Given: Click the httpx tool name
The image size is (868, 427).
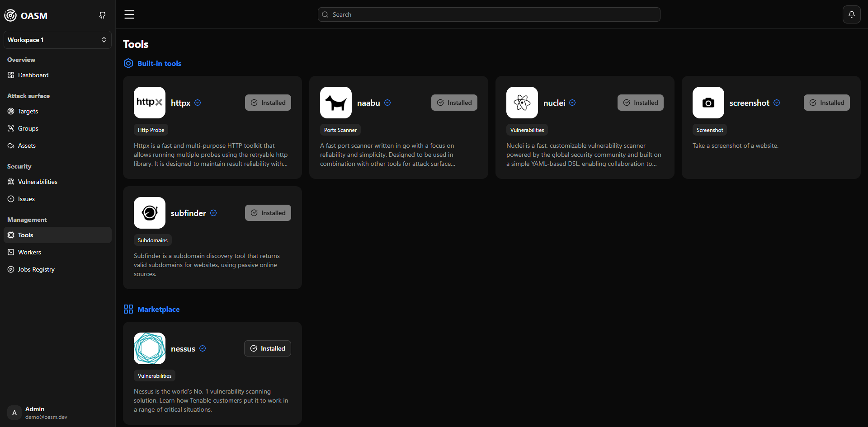Looking at the screenshot, I should coord(180,103).
